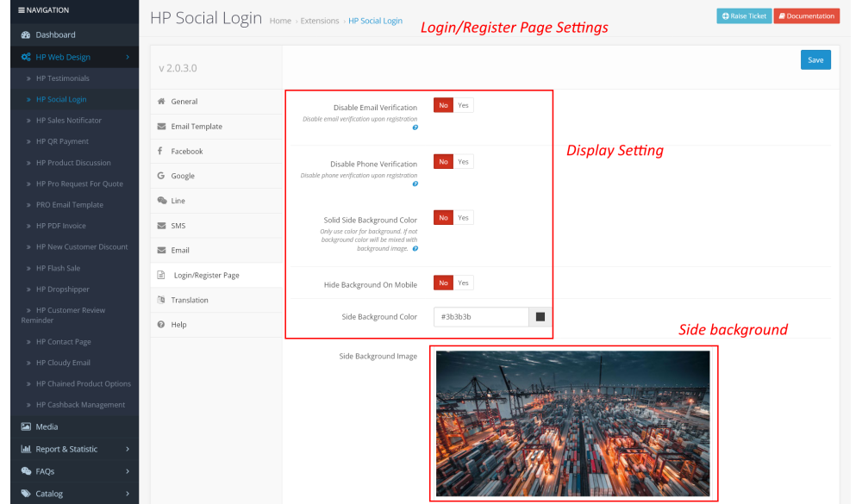Go to Extensions breadcrumb link
The image size is (862, 504).
coord(320,21)
